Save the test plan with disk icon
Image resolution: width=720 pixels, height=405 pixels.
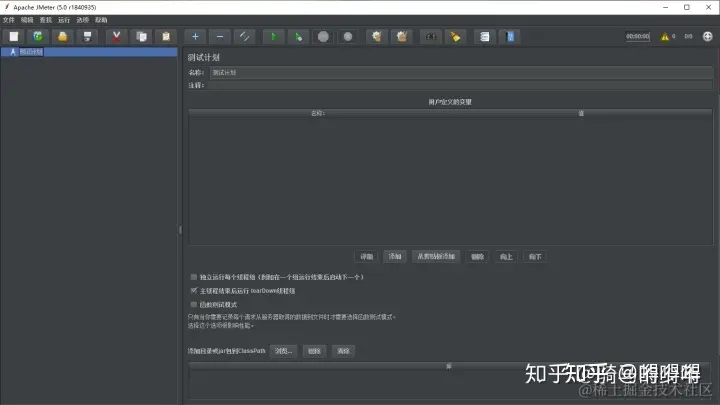tap(87, 37)
